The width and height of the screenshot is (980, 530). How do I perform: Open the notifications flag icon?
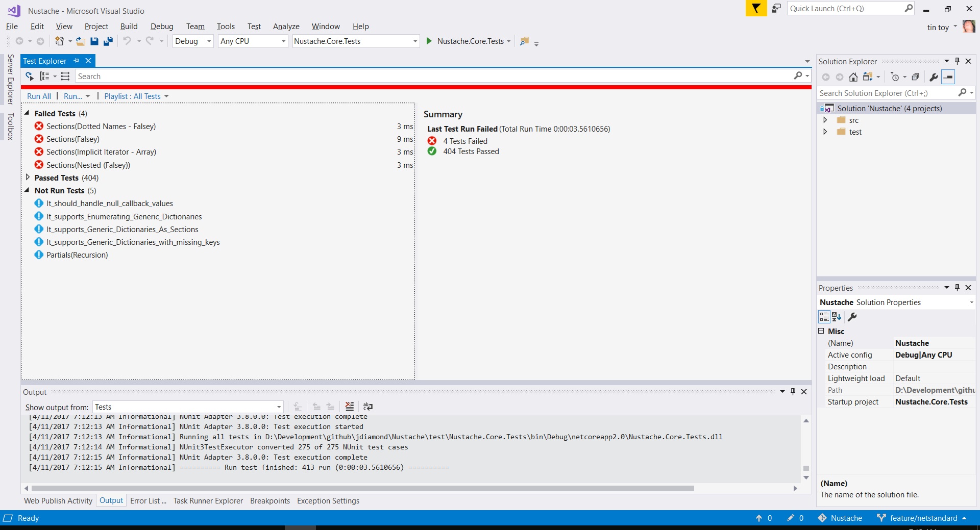click(756, 9)
